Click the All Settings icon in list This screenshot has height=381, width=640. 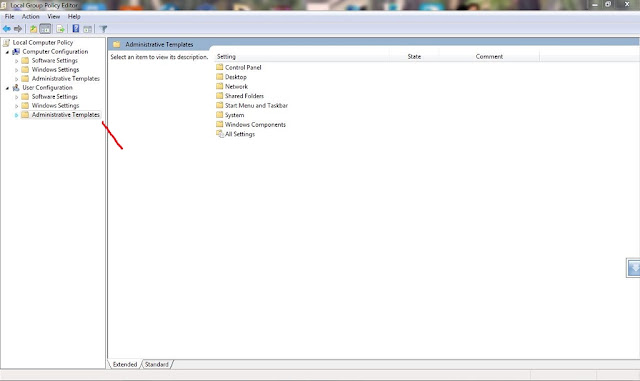220,134
